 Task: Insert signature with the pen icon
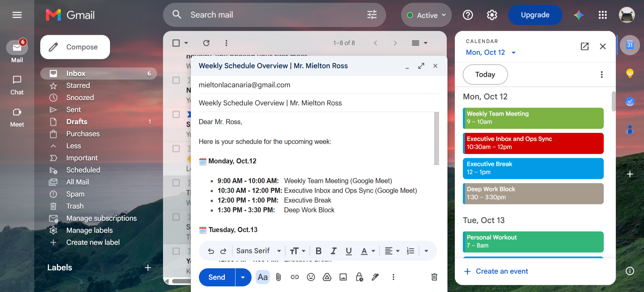tap(375, 277)
